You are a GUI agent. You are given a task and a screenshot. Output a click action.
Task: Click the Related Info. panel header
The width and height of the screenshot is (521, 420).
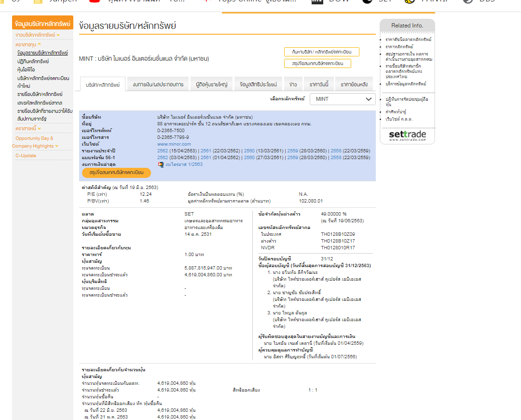tap(407, 26)
